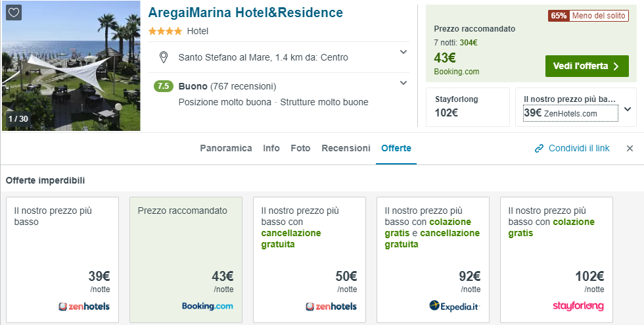644x325 pixels.
Task: Click the location pin icon
Action: click(164, 57)
